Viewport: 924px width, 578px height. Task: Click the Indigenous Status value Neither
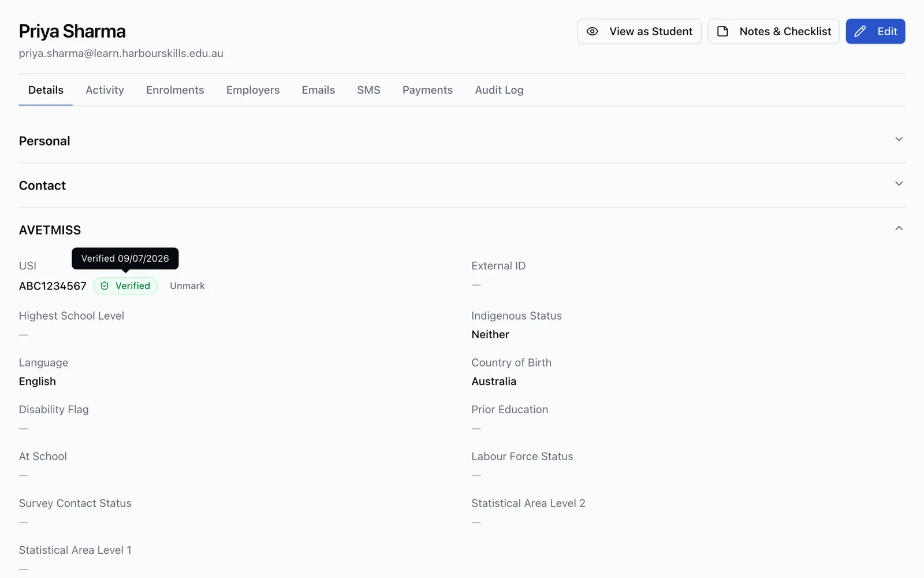pos(490,335)
